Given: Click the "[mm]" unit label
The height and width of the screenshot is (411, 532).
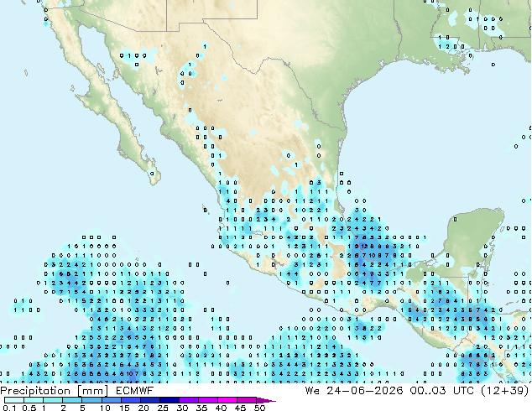Looking at the screenshot, I should [x=92, y=391].
